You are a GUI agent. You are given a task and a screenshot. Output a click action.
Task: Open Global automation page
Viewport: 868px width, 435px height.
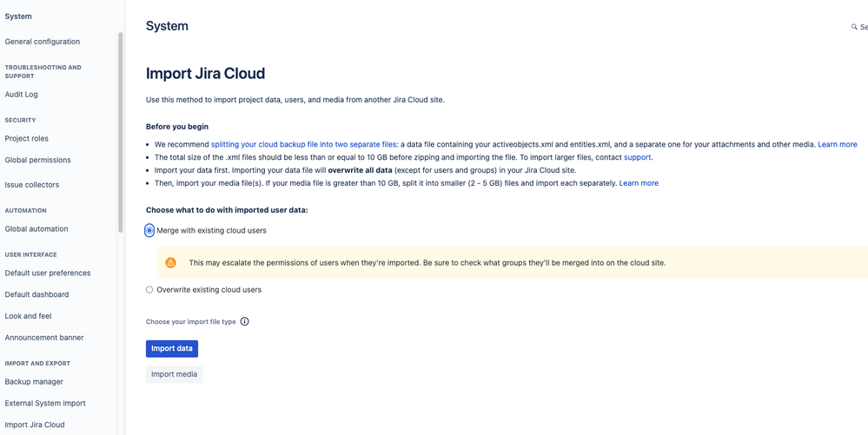36,229
